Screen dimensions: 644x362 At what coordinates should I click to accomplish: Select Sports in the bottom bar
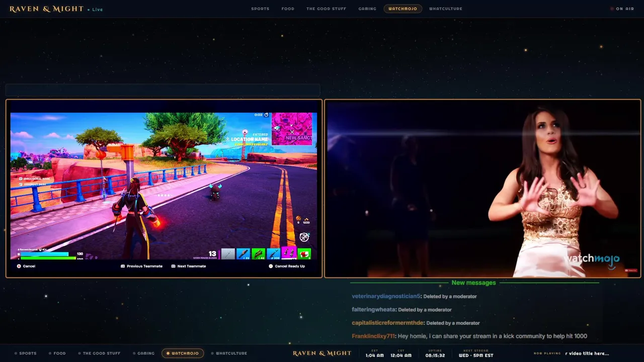pos(26,353)
